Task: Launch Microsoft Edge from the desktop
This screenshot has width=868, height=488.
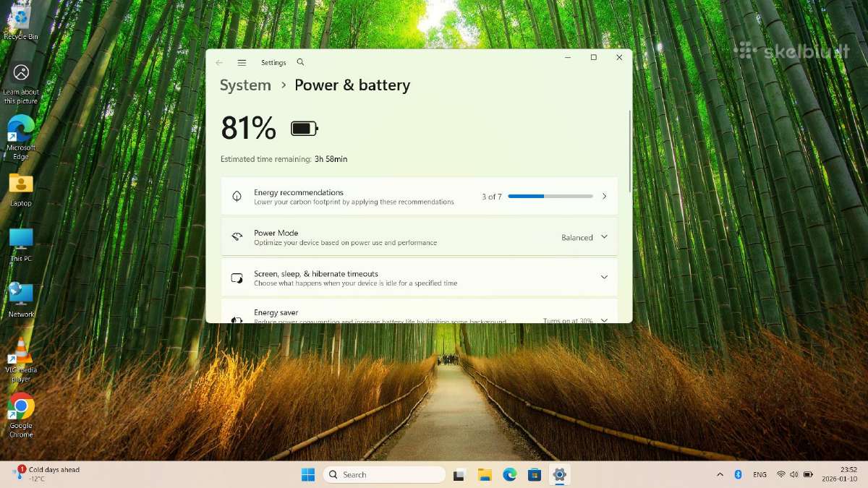Action: pyautogui.click(x=21, y=137)
